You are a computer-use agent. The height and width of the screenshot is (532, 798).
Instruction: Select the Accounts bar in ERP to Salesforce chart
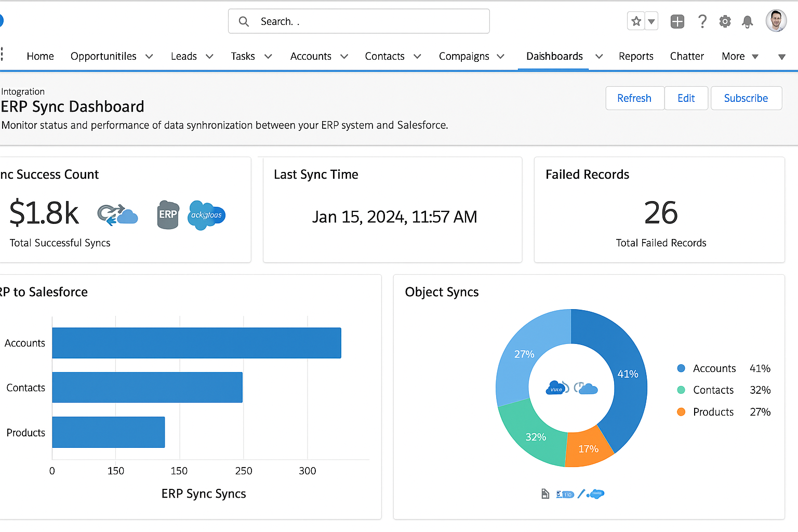[196, 343]
